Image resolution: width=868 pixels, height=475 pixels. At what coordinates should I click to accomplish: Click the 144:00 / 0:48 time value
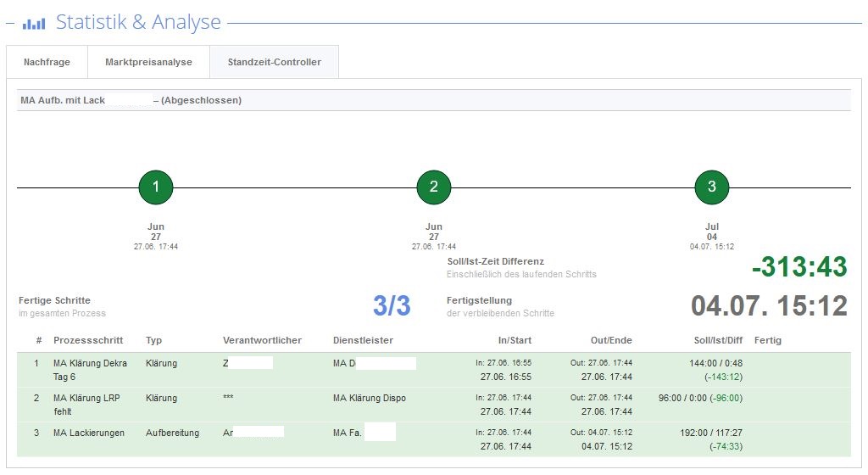[x=715, y=363]
